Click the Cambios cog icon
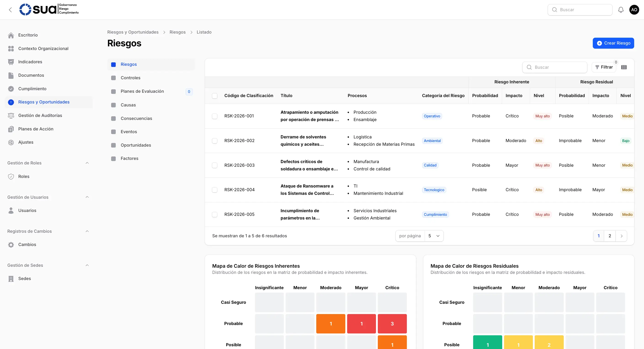This screenshot has height=349, width=644. click(x=11, y=245)
